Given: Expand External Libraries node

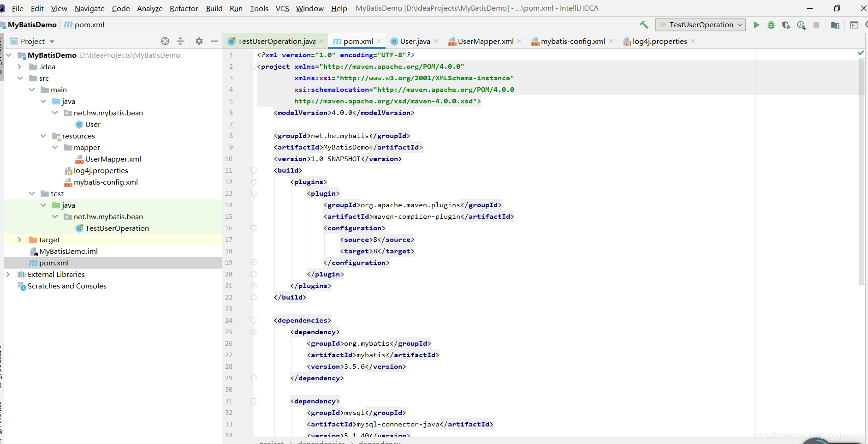Looking at the screenshot, I should [x=8, y=274].
